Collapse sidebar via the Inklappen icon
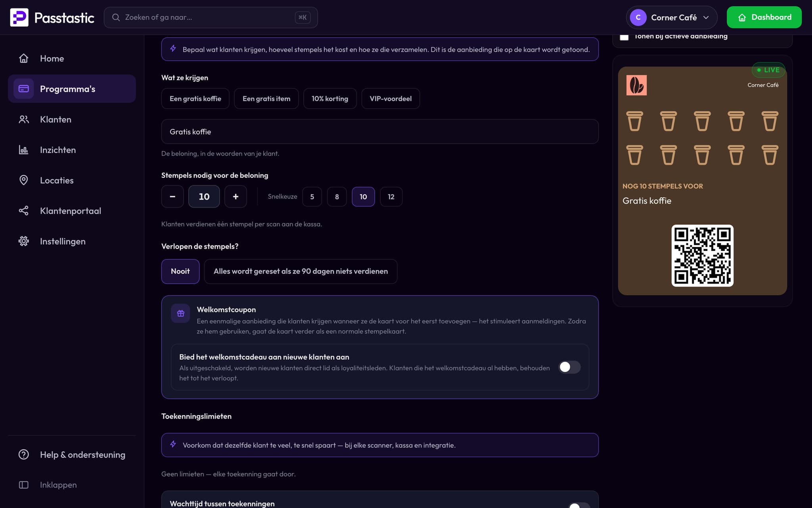This screenshot has height=508, width=812. tap(24, 485)
